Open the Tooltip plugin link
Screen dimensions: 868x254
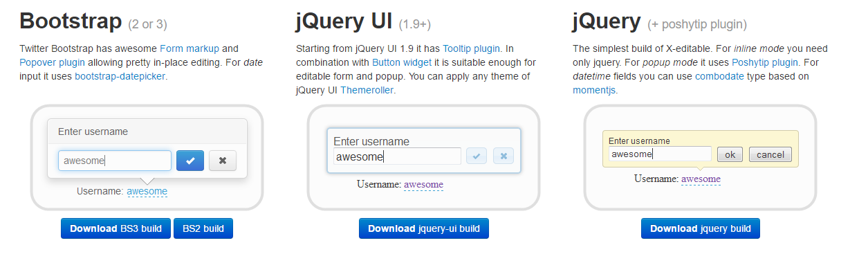click(x=471, y=49)
